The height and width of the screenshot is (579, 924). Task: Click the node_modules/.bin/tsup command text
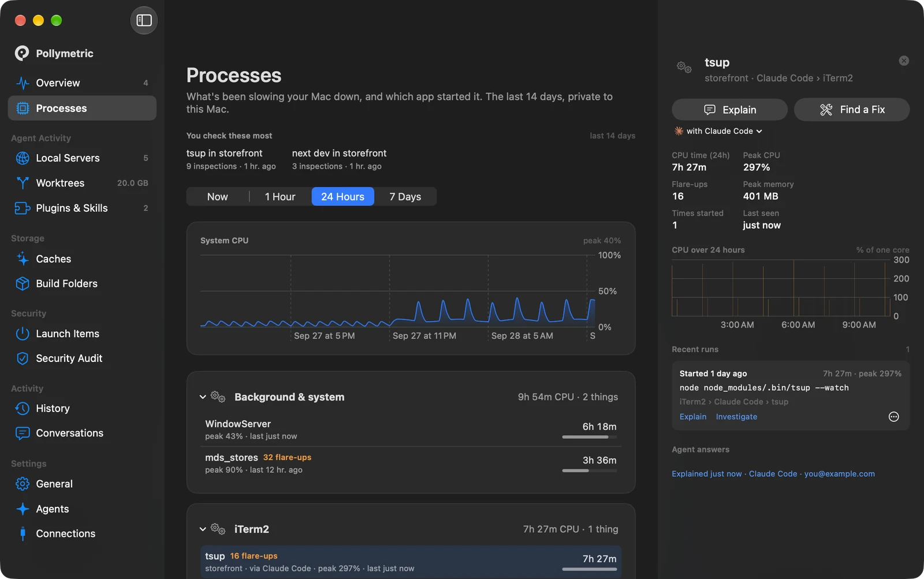click(764, 388)
